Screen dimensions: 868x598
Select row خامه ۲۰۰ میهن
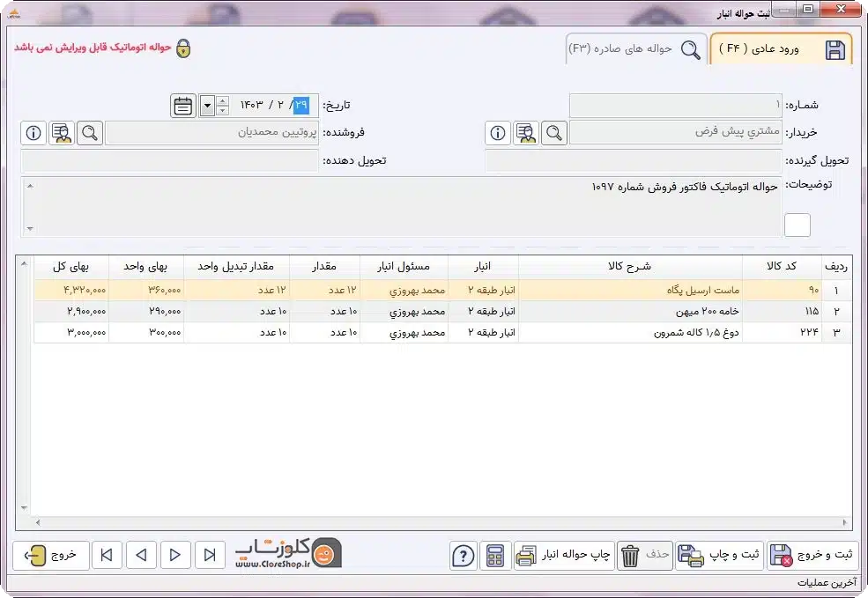point(443,312)
